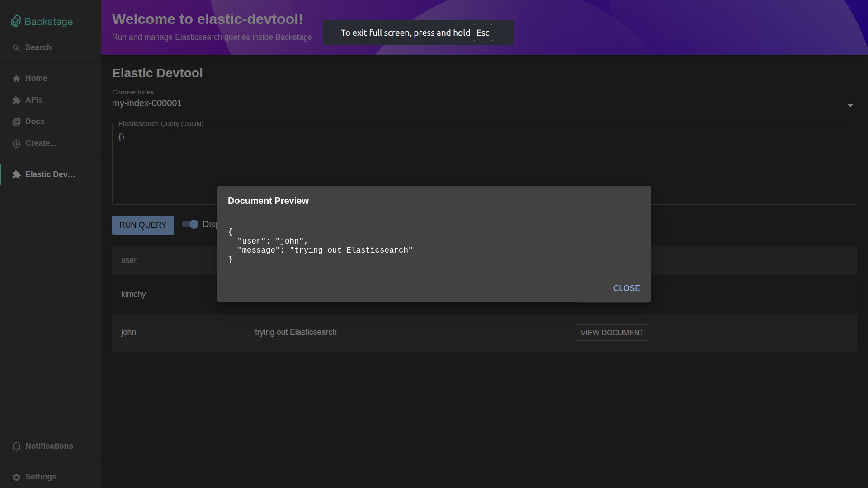Click the Settings gear icon
The image size is (868, 488).
tap(16, 477)
